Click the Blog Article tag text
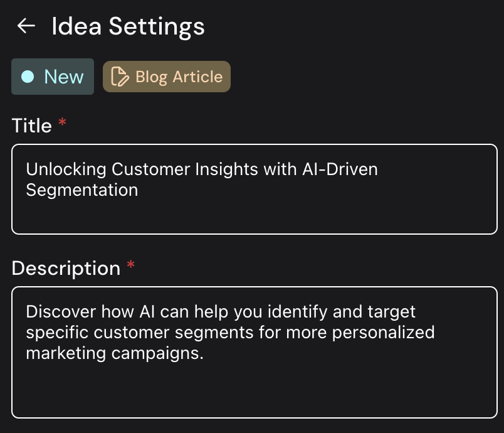Image resolution: width=504 pixels, height=433 pixels. 179,77
